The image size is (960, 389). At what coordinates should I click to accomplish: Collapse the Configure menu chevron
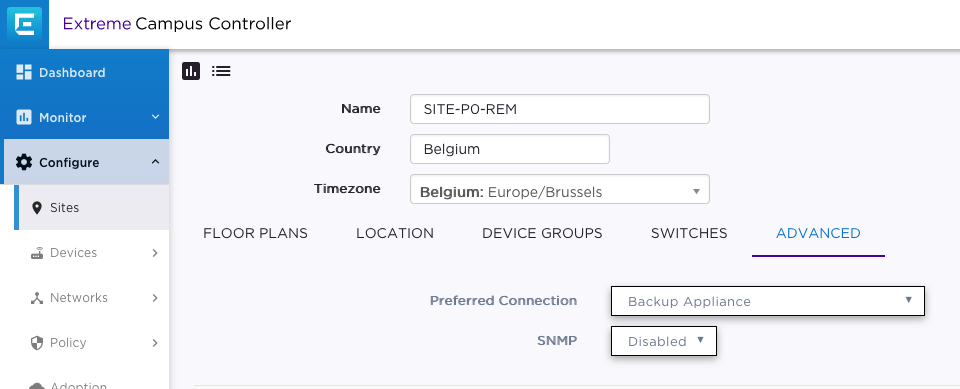coord(156,162)
